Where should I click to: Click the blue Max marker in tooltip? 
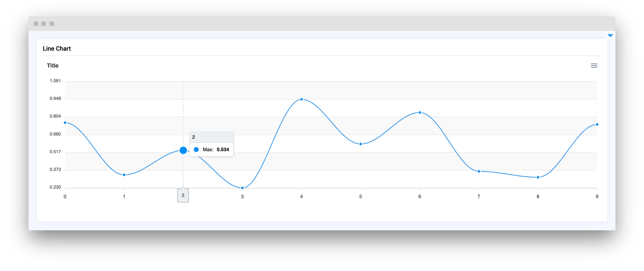point(196,150)
